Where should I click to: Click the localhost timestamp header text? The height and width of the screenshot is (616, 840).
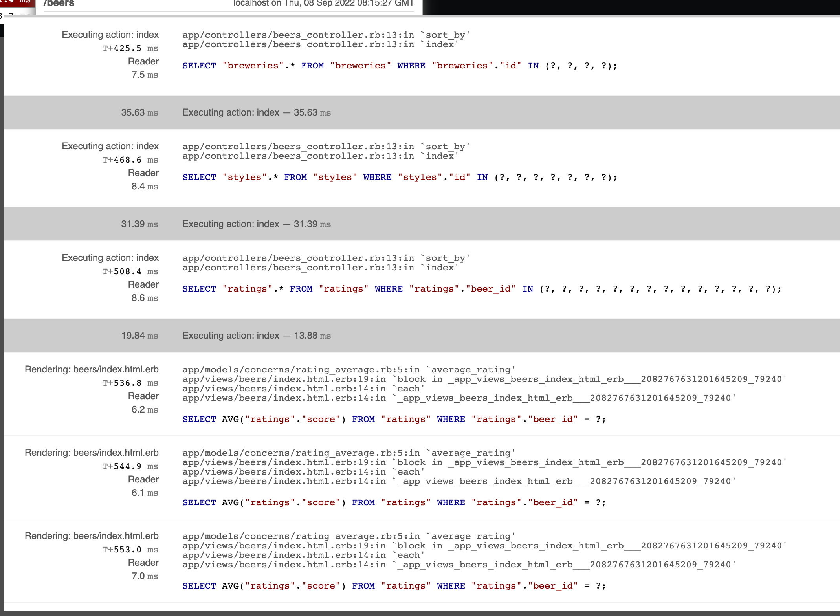coord(323,4)
